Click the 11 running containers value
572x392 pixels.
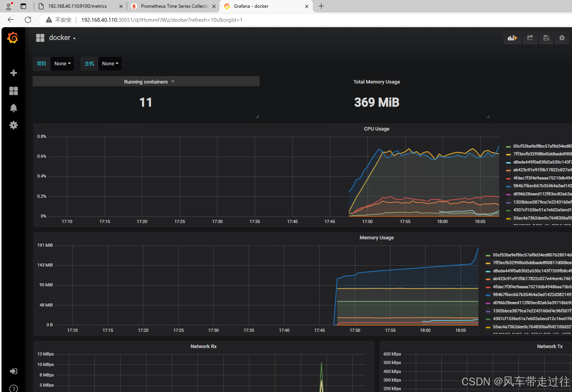pos(146,102)
